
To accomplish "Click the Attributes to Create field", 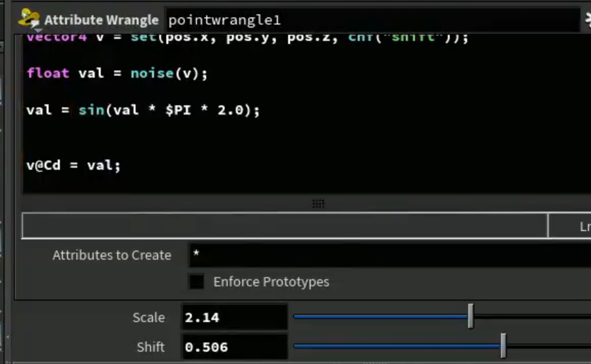I will pyautogui.click(x=390, y=255).
